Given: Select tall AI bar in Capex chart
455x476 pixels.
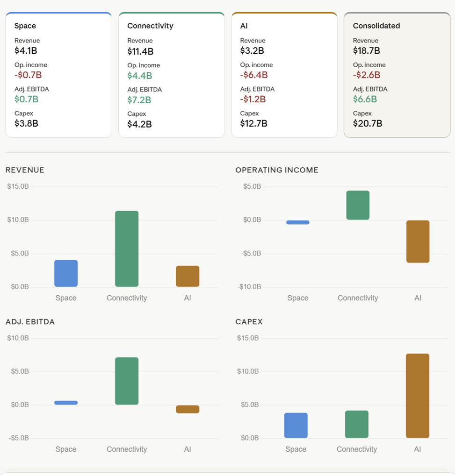Looking at the screenshot, I should (x=418, y=396).
